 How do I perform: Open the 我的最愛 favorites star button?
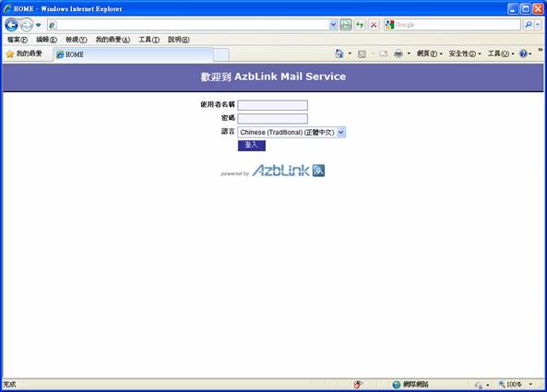[x=24, y=53]
